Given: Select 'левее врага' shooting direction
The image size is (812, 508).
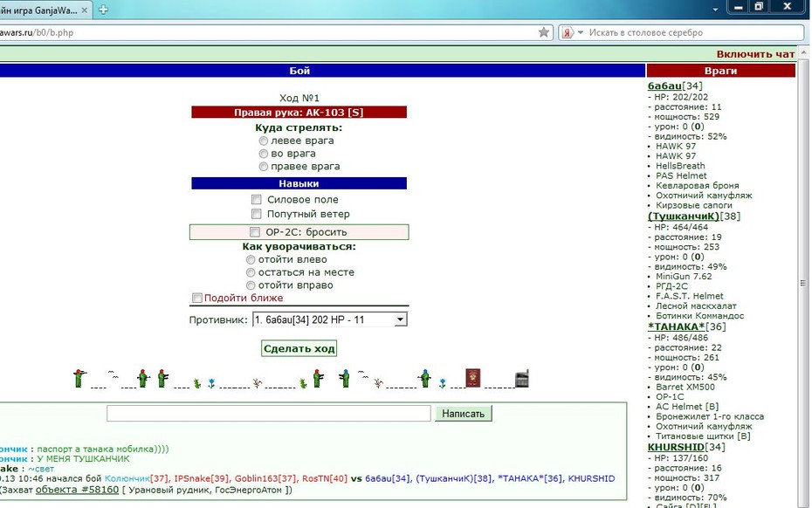Looking at the screenshot, I should [263, 141].
